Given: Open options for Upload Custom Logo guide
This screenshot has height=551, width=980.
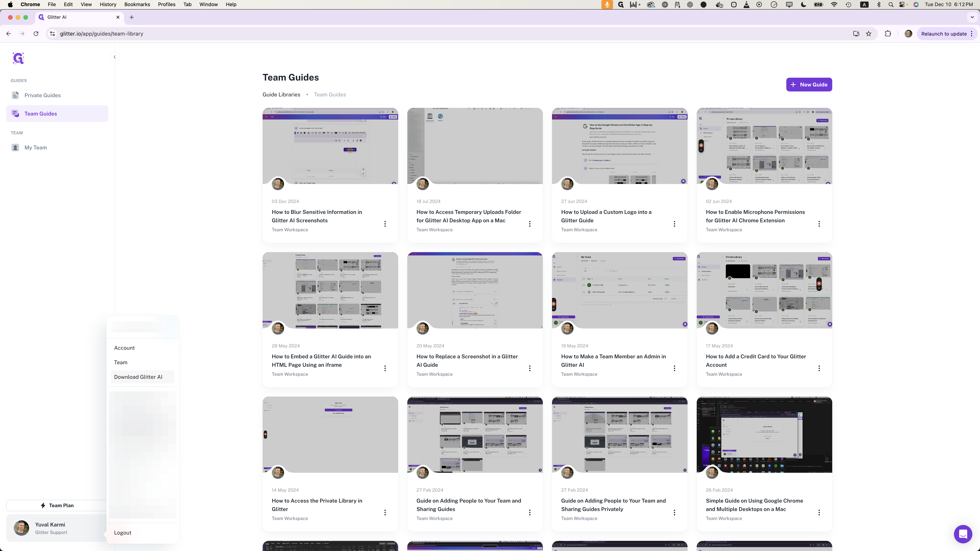Looking at the screenshot, I should click(x=675, y=224).
